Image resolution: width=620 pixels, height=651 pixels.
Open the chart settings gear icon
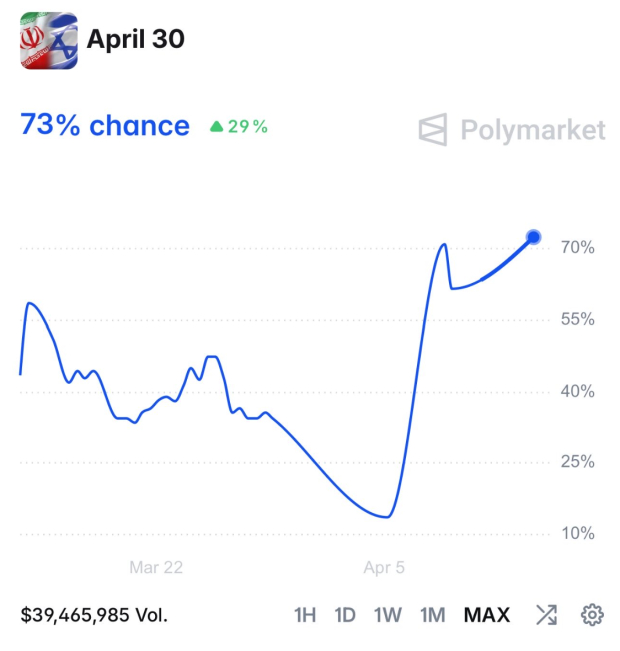(592, 614)
